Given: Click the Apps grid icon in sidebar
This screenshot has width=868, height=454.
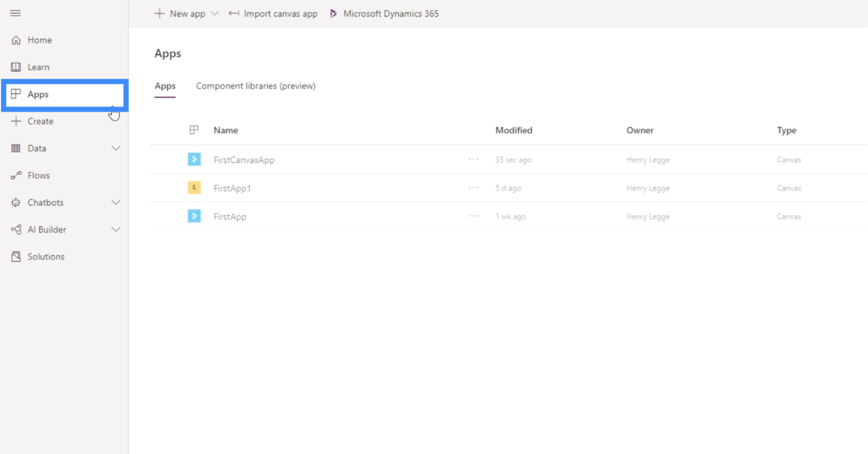Looking at the screenshot, I should click(x=16, y=94).
